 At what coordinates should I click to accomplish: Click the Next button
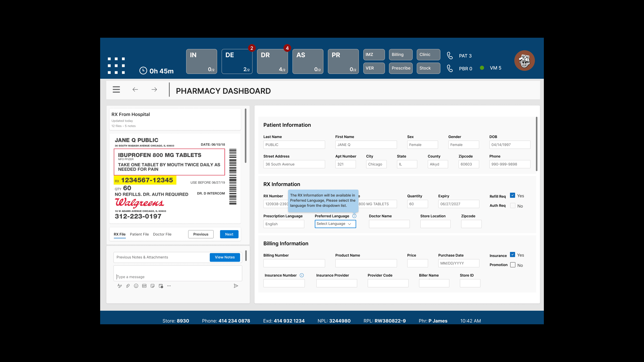point(229,234)
